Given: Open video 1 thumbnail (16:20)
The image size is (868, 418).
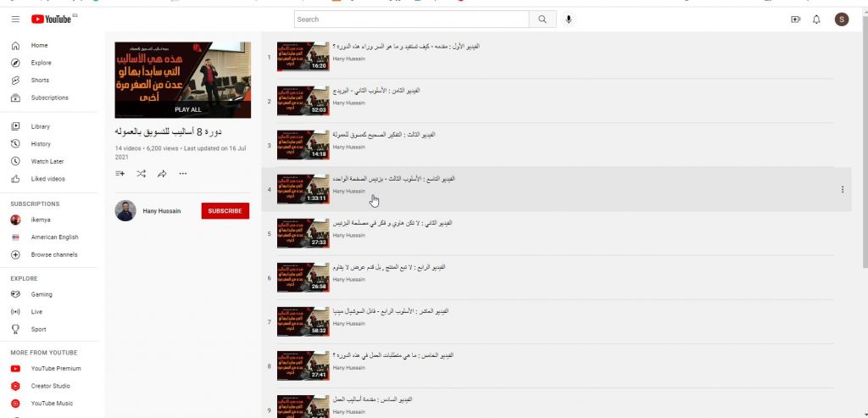Looking at the screenshot, I should pyautogui.click(x=303, y=57).
